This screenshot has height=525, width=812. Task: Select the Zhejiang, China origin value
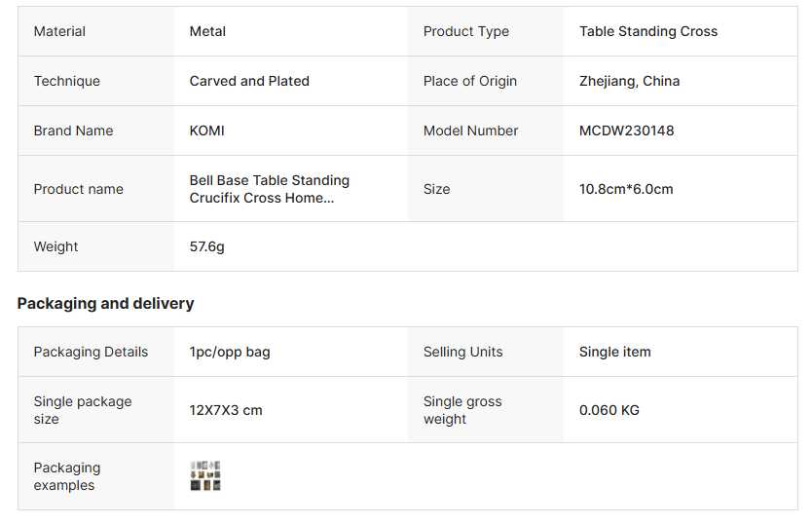[629, 81]
